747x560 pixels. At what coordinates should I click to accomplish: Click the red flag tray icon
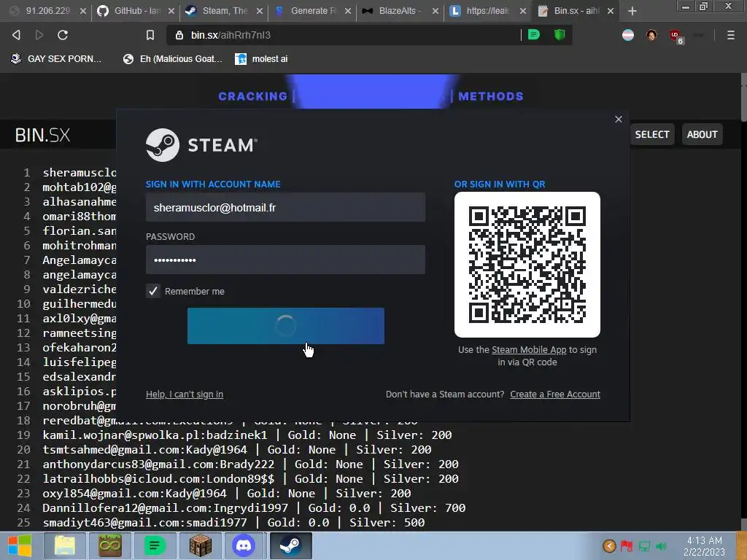(627, 545)
